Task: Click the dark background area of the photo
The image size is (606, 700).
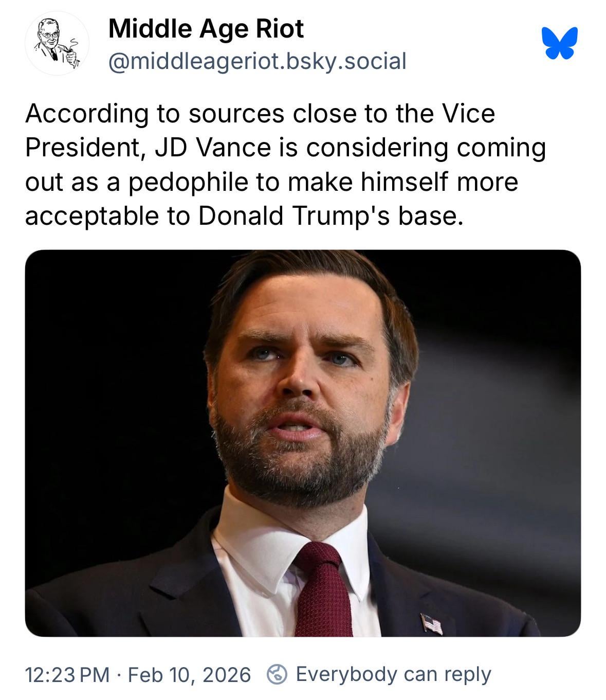Action: point(103,360)
